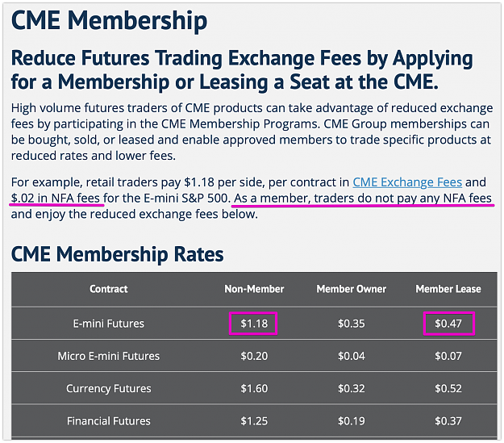The width and height of the screenshot is (504, 443).
Task: Click the $0.04 Micro E-mini owner rate
Action: pyautogui.click(x=352, y=356)
